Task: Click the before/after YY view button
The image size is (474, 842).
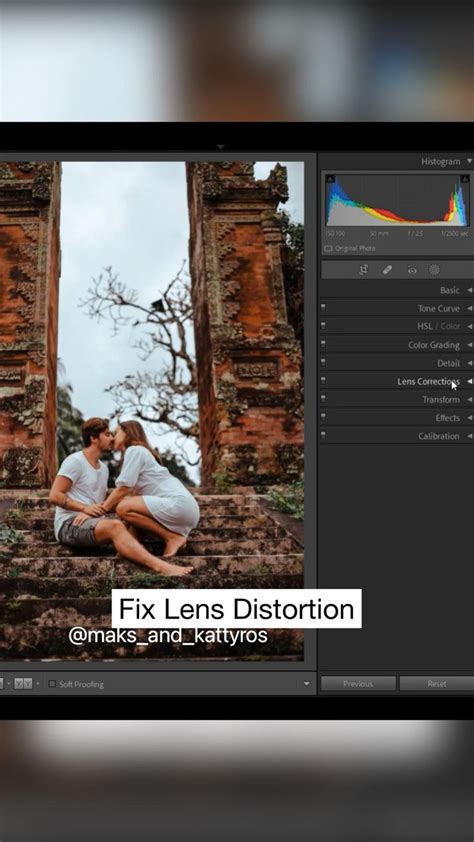Action: pyautogui.click(x=24, y=684)
